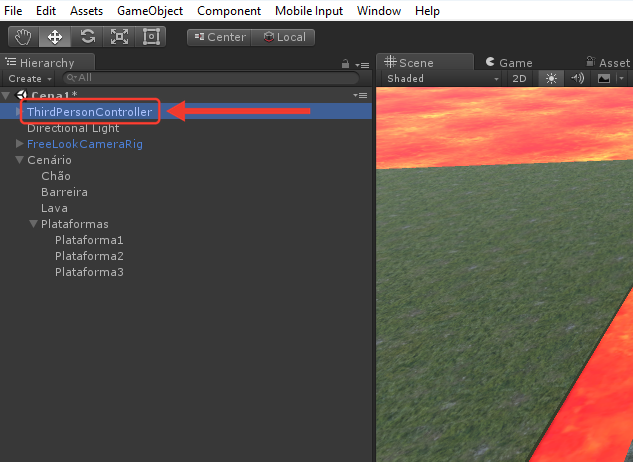Open the Shaded draw mode dropdown
633x462 pixels.
coord(442,78)
